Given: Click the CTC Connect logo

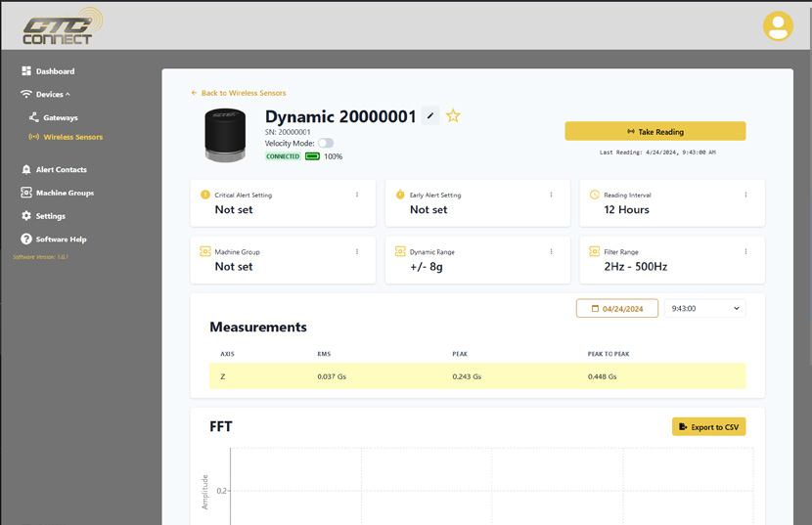Looking at the screenshot, I should (63, 25).
